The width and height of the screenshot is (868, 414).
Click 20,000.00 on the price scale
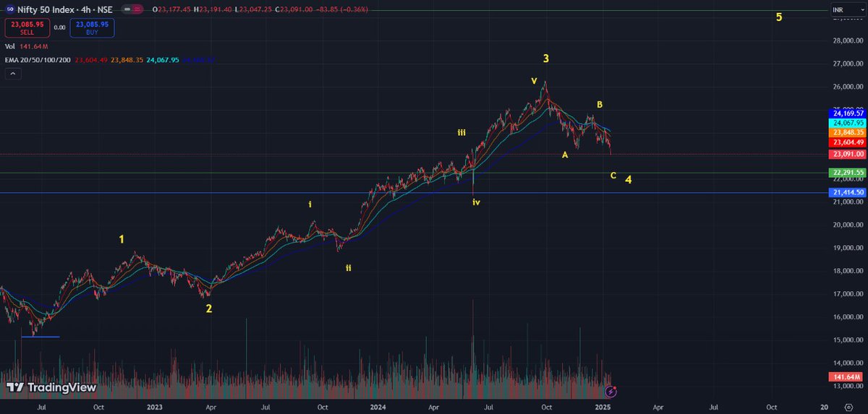coord(849,225)
